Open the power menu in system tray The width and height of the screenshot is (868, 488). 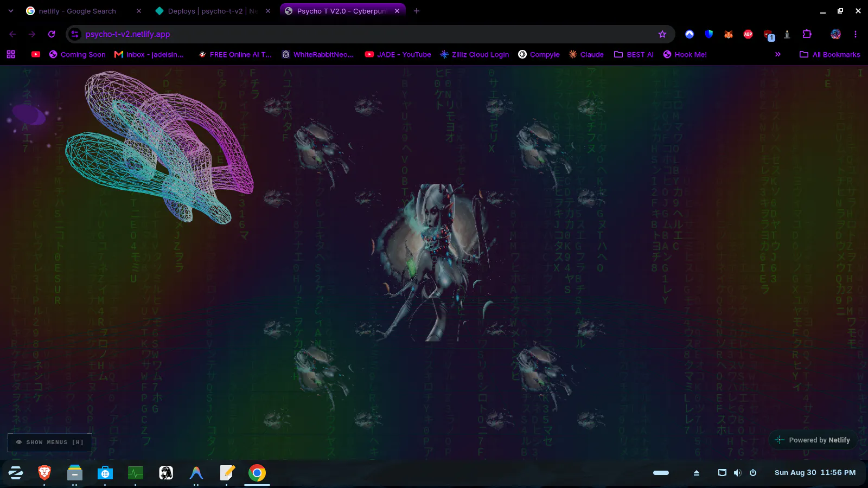click(x=753, y=473)
